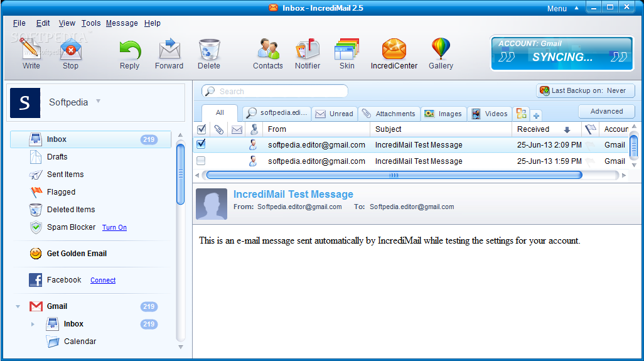Click the backup icon beside Last Backup
Viewport: 644px width, 361px height.
pos(545,91)
